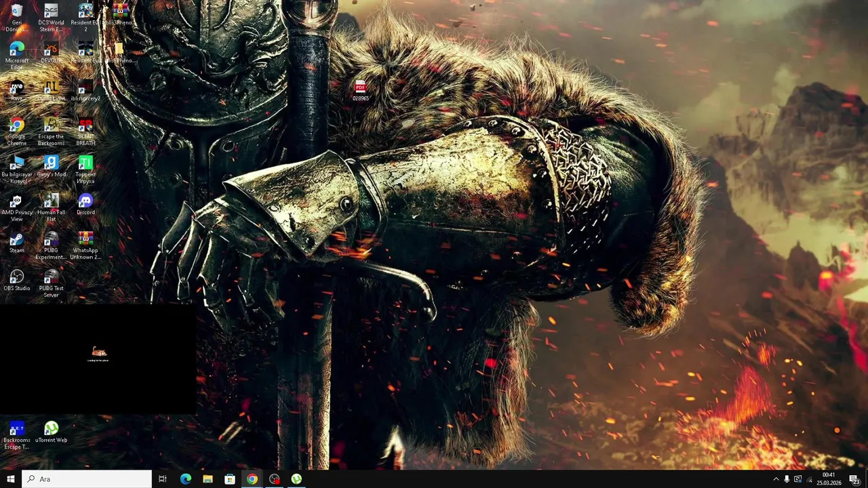Image resolution: width=868 pixels, height=488 pixels.
Task: Click the loading splash image in black window
Action: click(x=98, y=353)
